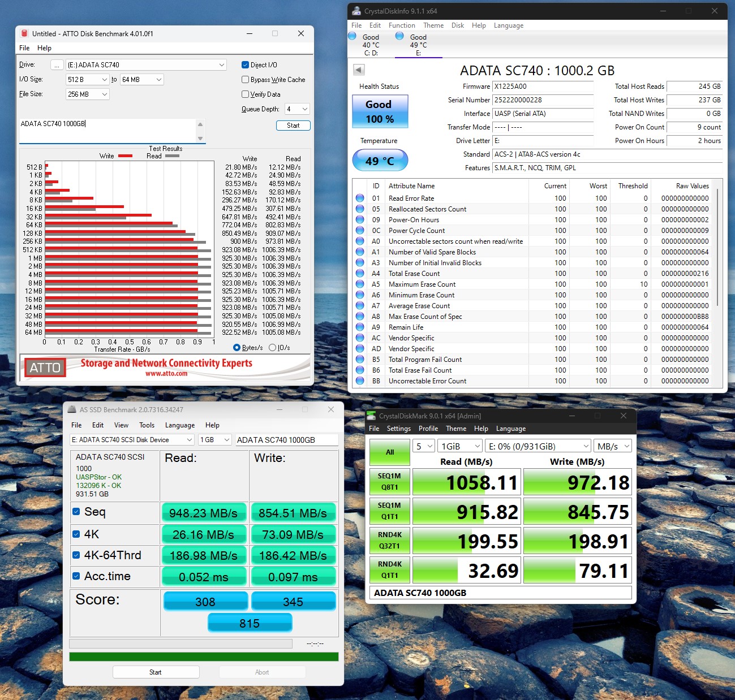Image resolution: width=735 pixels, height=700 pixels.
Task: Click the status orb for Read Error Rate
Action: pyautogui.click(x=360, y=198)
